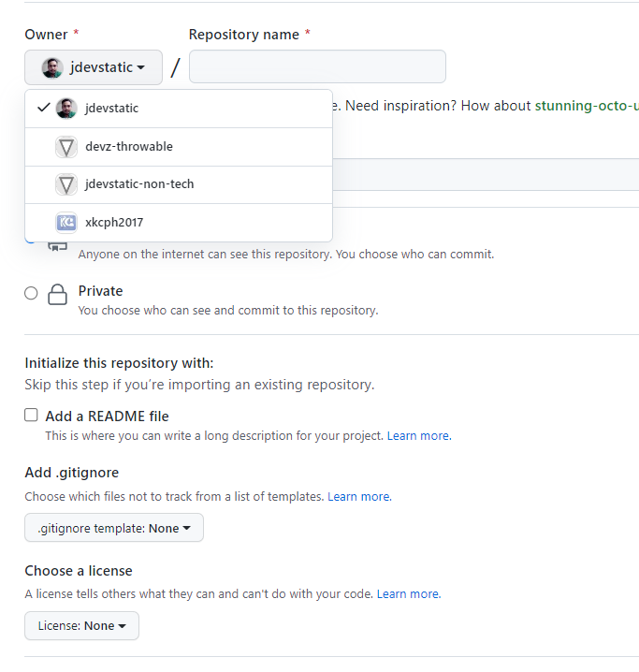
Task: Open Learn more link about README
Action: 419,436
